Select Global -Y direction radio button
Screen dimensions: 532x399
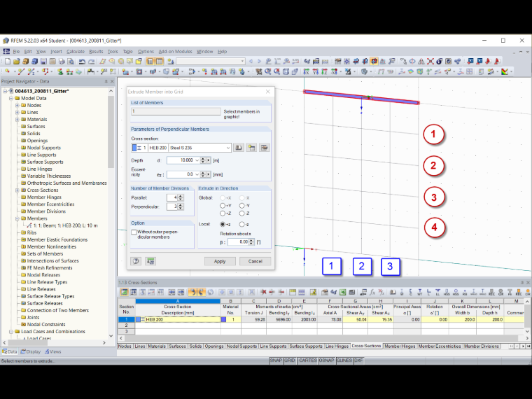[x=241, y=206]
